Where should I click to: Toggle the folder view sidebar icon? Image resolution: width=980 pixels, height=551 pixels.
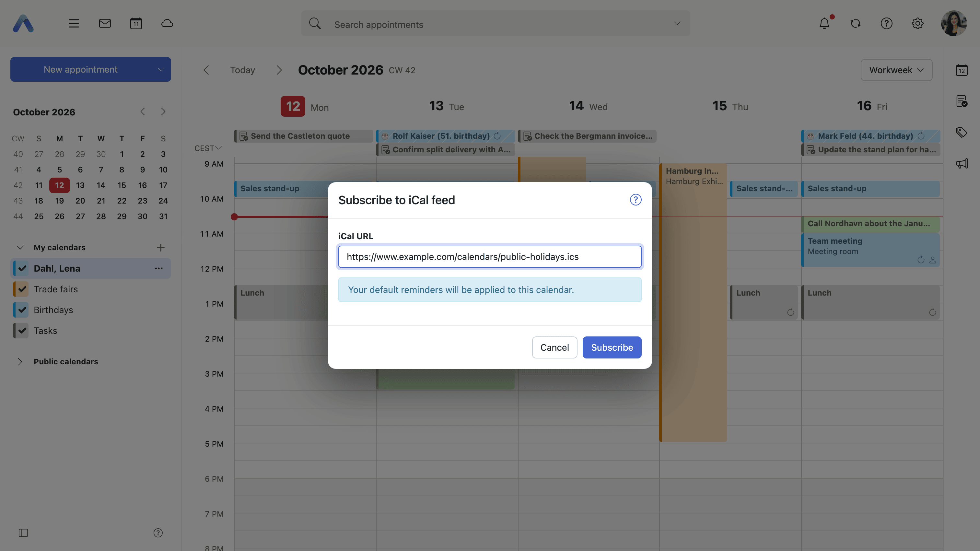pyautogui.click(x=23, y=533)
